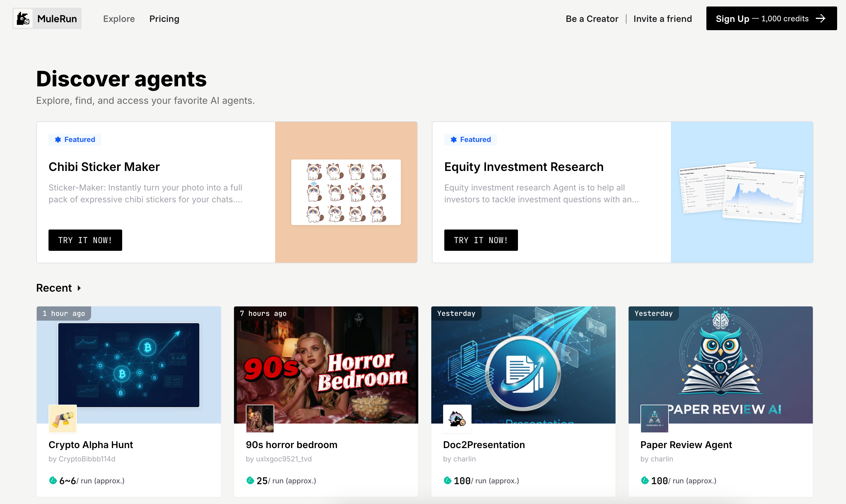
Task: Click the Doc2Presentation creator avatar icon
Action: point(457,419)
